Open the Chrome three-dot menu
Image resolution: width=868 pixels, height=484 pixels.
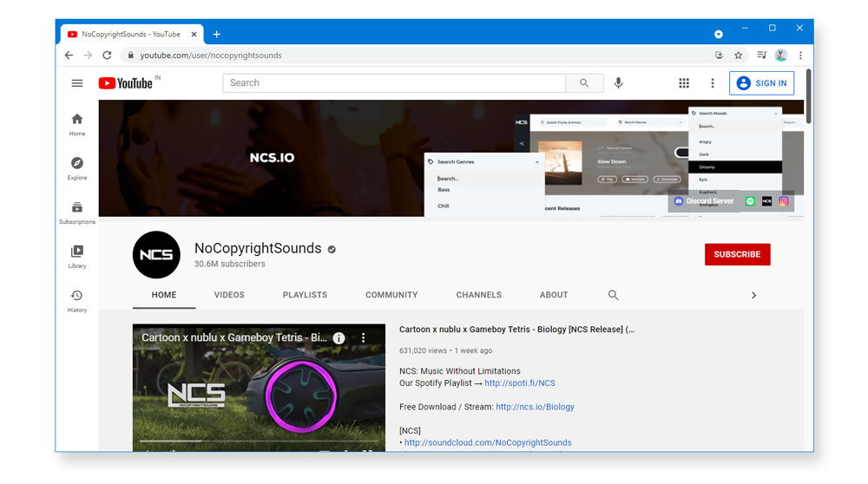(800, 56)
